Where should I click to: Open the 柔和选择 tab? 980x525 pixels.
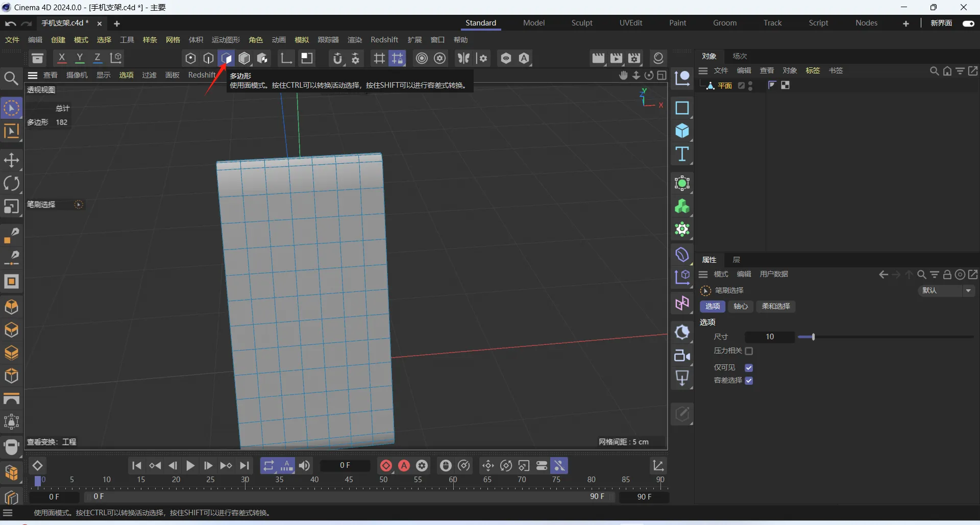tap(775, 306)
